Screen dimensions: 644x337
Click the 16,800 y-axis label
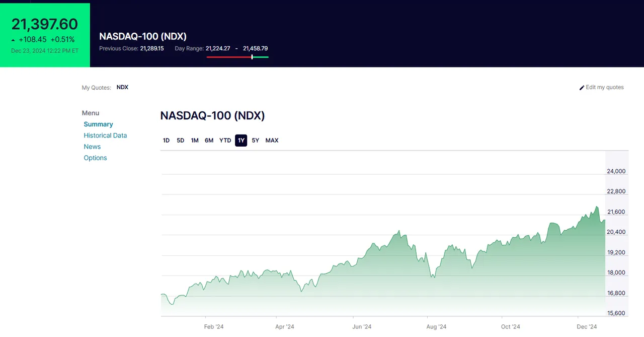616,293
